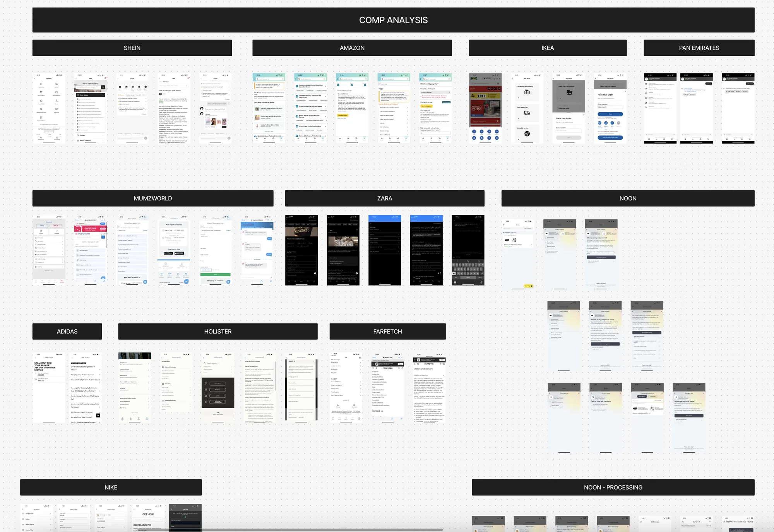This screenshot has width=774, height=532.
Task: Open Zara screenshot showing the keyboard
Action: coord(468,250)
